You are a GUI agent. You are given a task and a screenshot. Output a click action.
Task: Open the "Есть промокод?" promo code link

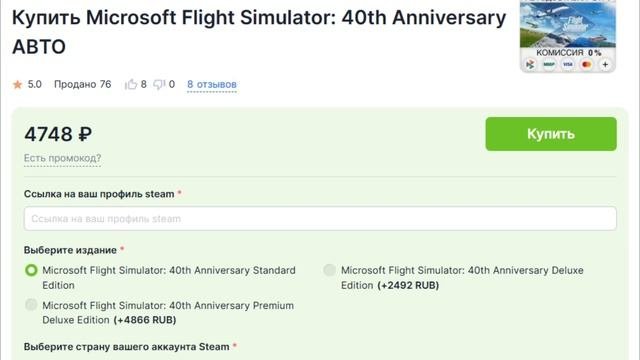tap(62, 158)
